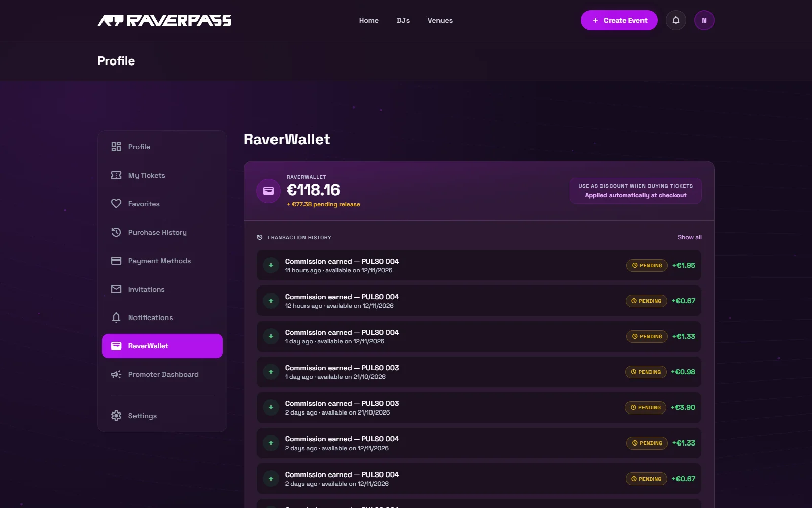Viewport: 812px width, 508px height.
Task: Click the +€1.33 amount from 1 day ago
Action: pyautogui.click(x=684, y=336)
